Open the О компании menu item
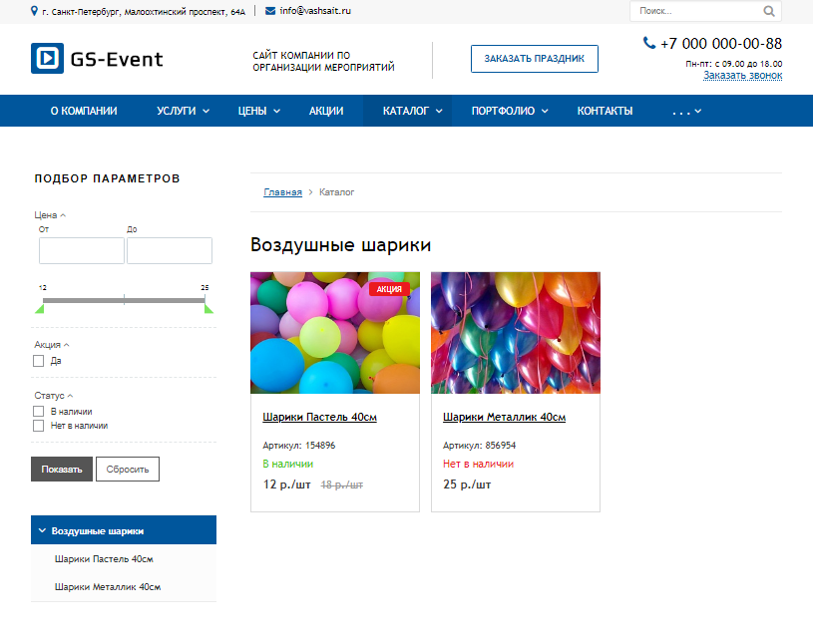 coord(84,112)
